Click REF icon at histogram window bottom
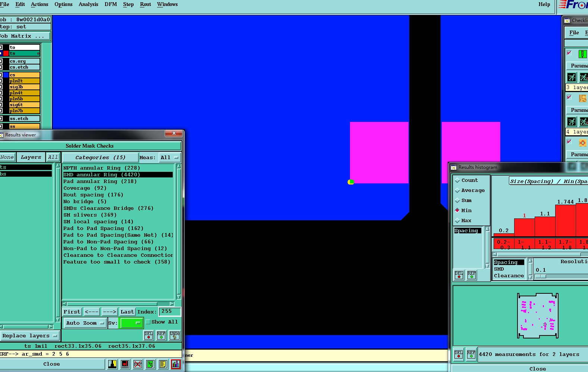The height and width of the screenshot is (372, 588). [x=471, y=354]
